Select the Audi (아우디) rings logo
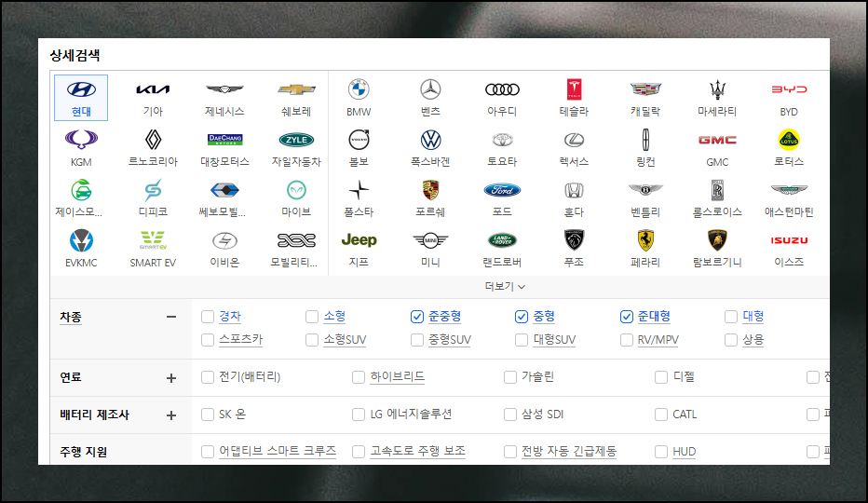 click(502, 89)
